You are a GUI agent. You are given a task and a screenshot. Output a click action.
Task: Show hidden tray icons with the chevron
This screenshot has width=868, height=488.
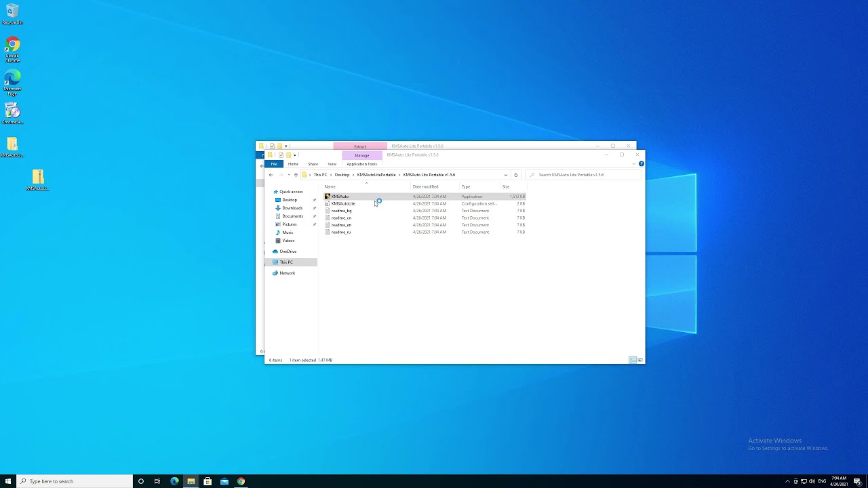787,481
